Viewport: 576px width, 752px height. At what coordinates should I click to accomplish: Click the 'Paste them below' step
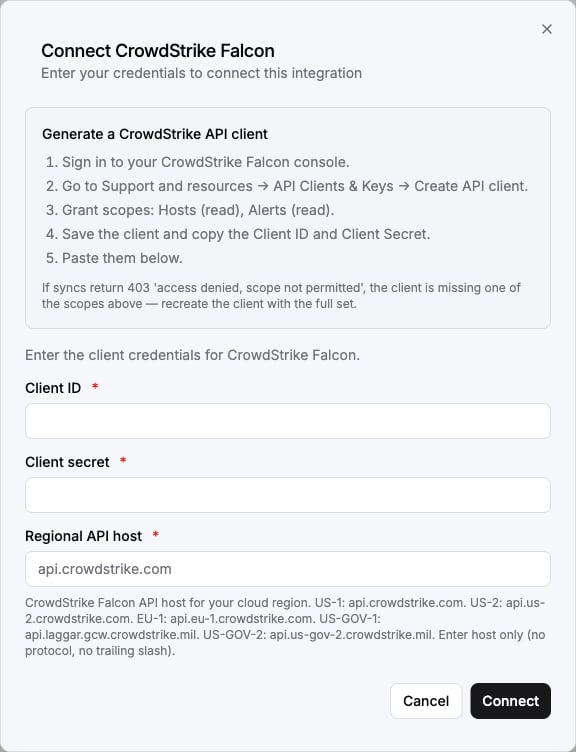pyautogui.click(x=114, y=258)
